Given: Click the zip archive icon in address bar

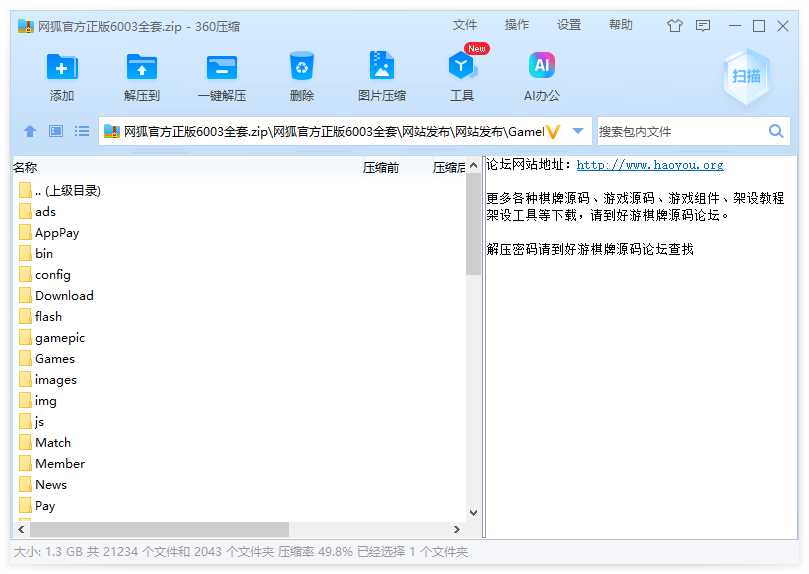Looking at the screenshot, I should point(111,132).
